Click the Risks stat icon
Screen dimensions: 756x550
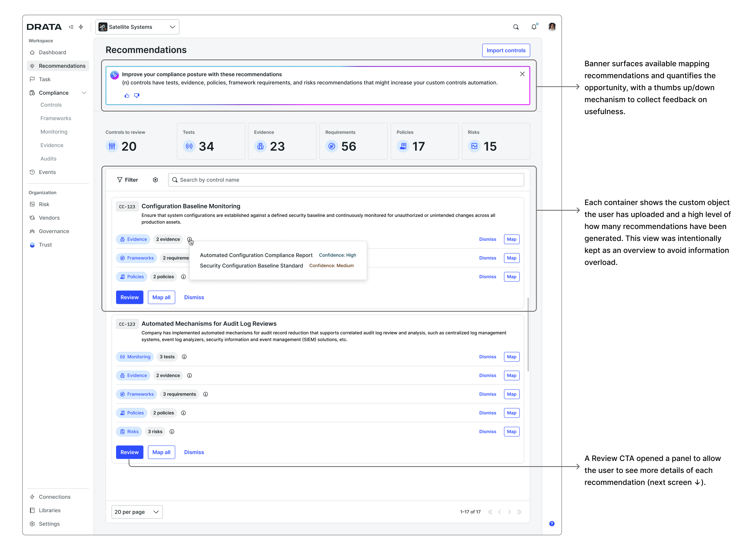click(474, 146)
